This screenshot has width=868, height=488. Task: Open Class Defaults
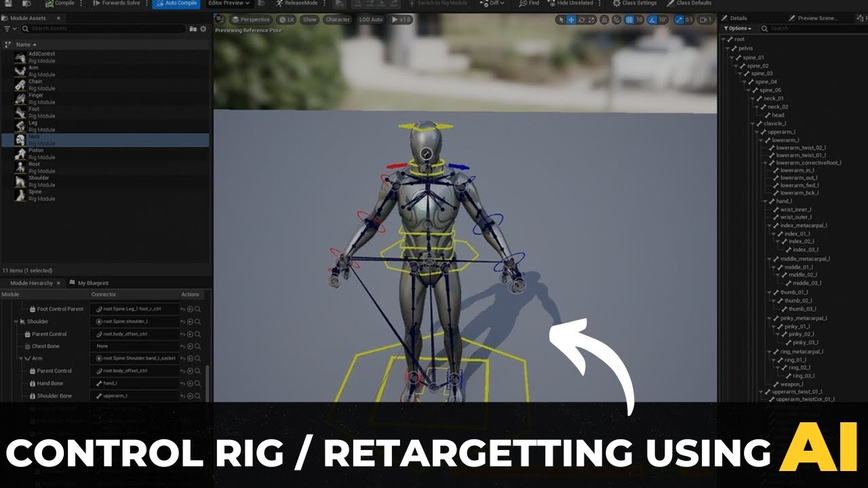coord(690,3)
